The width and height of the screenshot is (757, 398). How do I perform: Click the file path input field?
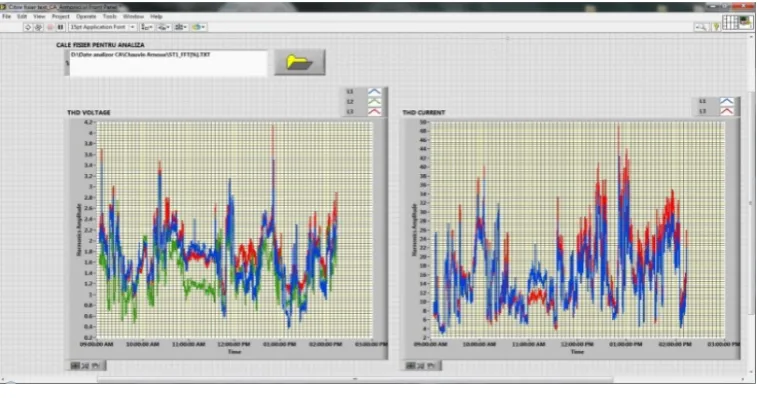pyautogui.click(x=168, y=63)
